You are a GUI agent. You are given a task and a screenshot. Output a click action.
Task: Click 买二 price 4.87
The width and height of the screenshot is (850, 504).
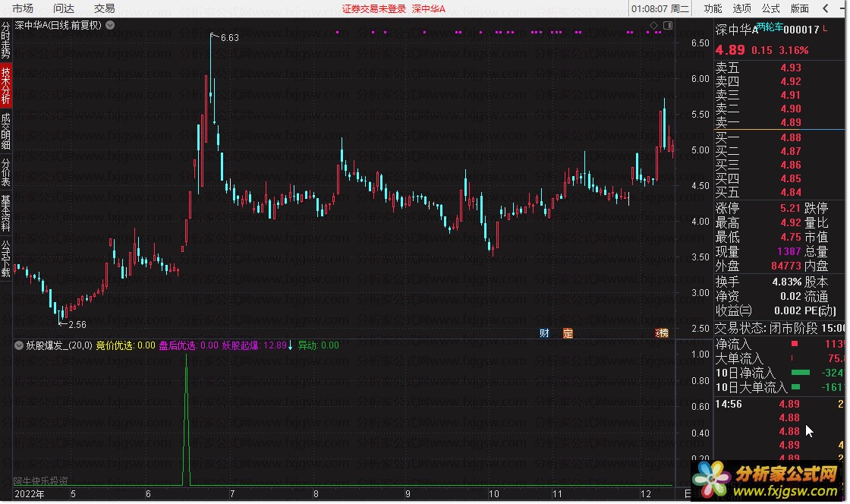click(790, 151)
